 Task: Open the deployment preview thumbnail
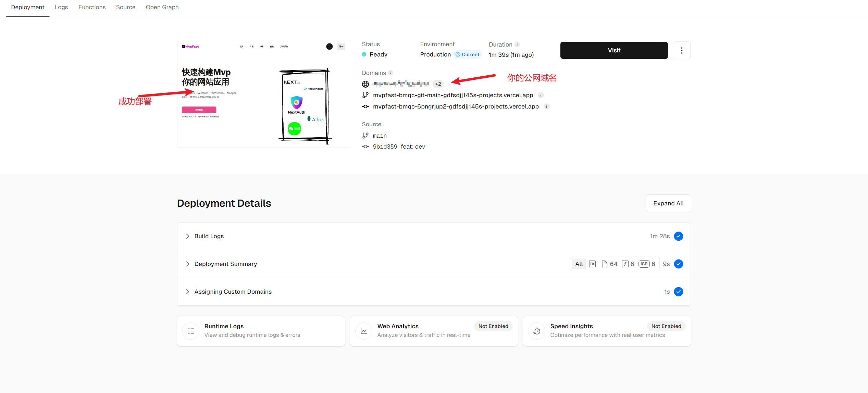[263, 94]
